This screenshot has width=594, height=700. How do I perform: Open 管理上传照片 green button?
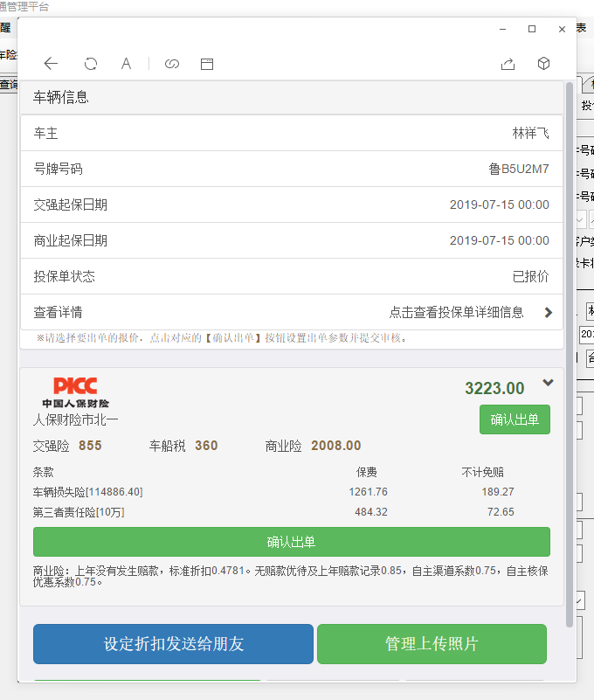tap(432, 644)
